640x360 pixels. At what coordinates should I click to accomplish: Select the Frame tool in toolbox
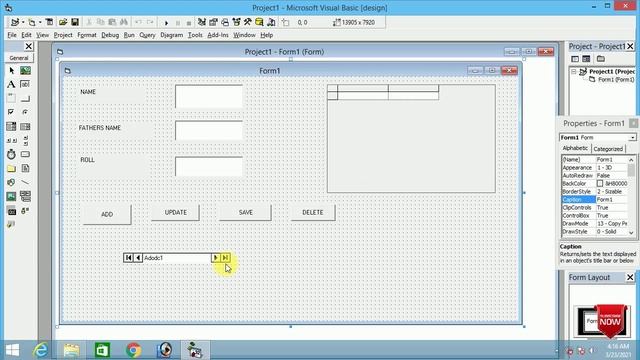coord(11,98)
